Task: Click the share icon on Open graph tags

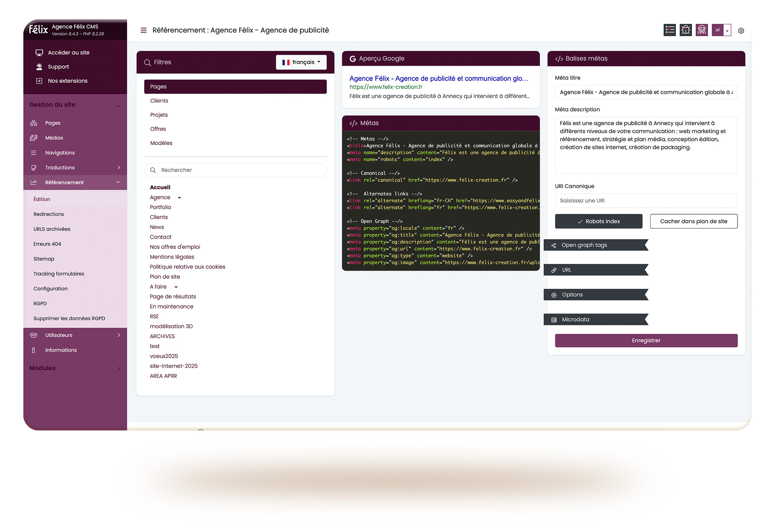Action: click(x=554, y=245)
